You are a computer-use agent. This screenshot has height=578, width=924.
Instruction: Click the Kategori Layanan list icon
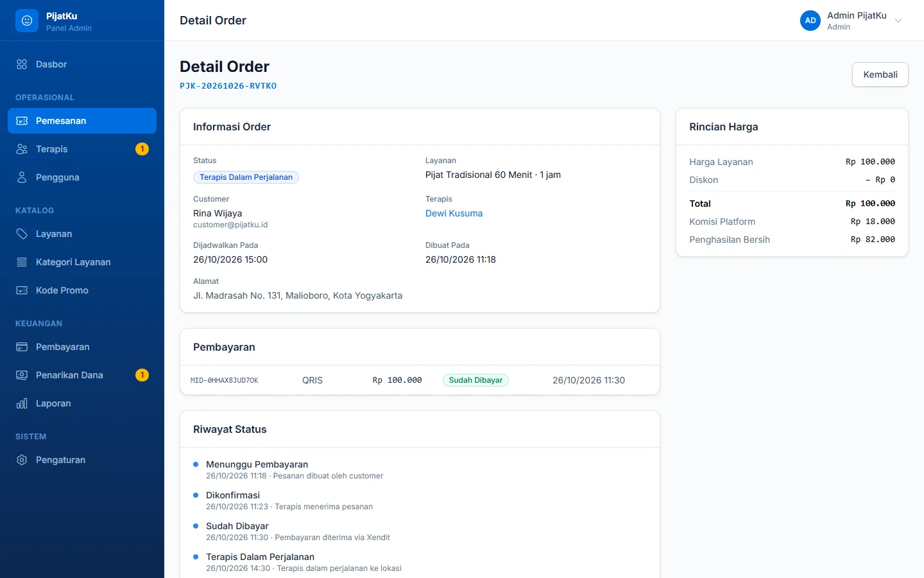(22, 262)
